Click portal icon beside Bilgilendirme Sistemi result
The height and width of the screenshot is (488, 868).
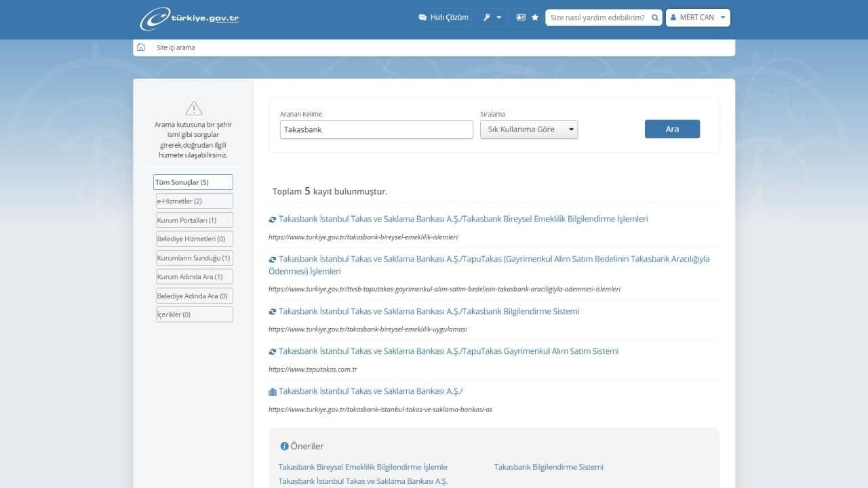[273, 312]
